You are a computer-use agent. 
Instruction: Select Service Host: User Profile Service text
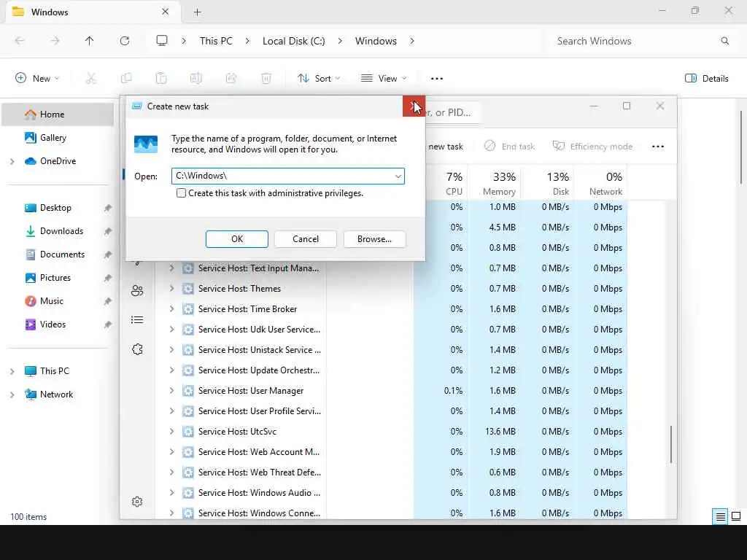260,411
